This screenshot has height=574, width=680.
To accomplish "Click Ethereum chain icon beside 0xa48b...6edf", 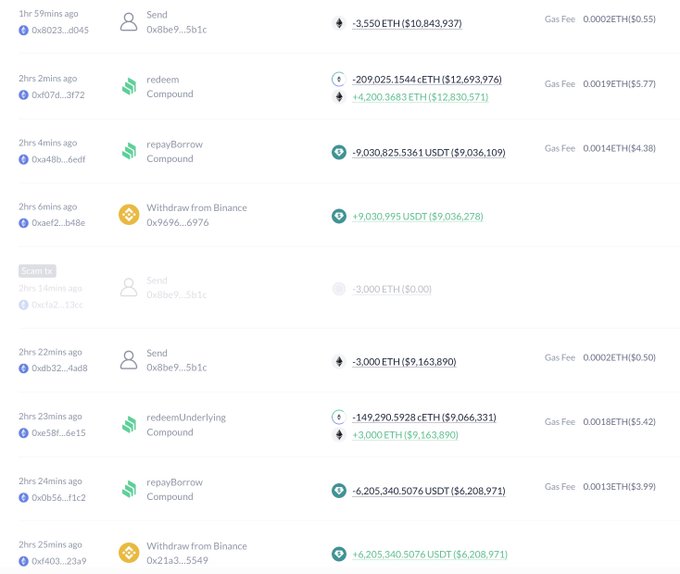I will [x=23, y=159].
